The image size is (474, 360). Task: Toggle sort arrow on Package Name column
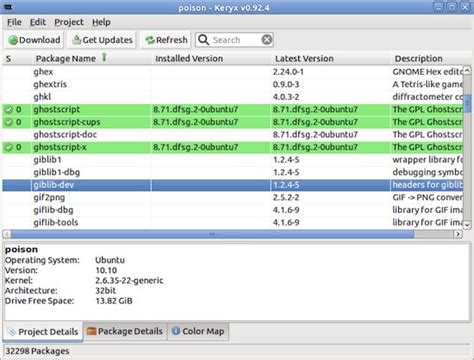104,57
